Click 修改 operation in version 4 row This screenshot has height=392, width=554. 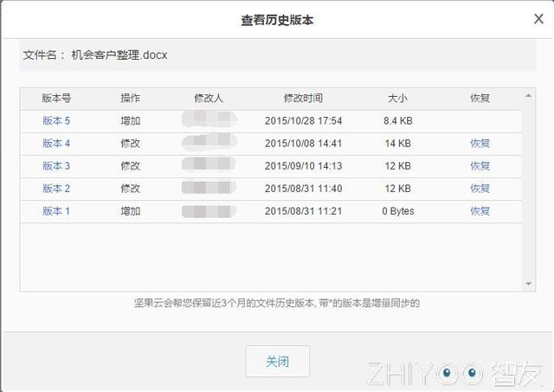[x=131, y=144]
